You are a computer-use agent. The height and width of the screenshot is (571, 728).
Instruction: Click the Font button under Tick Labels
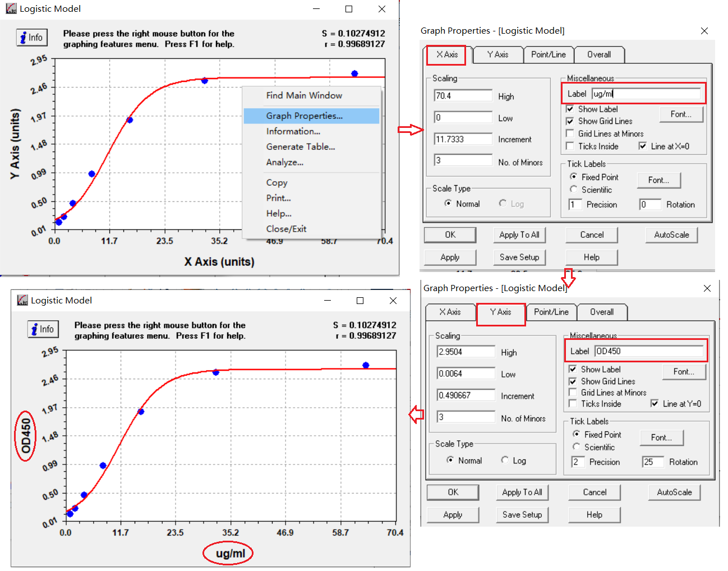tap(658, 180)
